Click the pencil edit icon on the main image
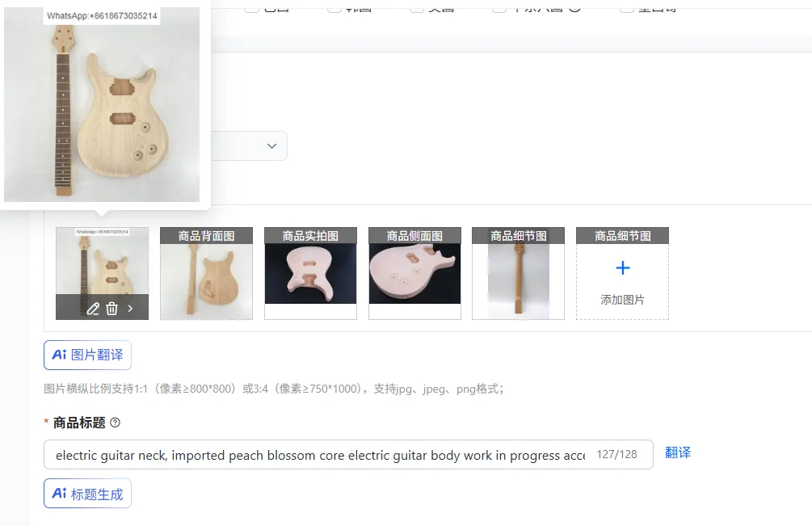The image size is (812, 526). point(93,309)
